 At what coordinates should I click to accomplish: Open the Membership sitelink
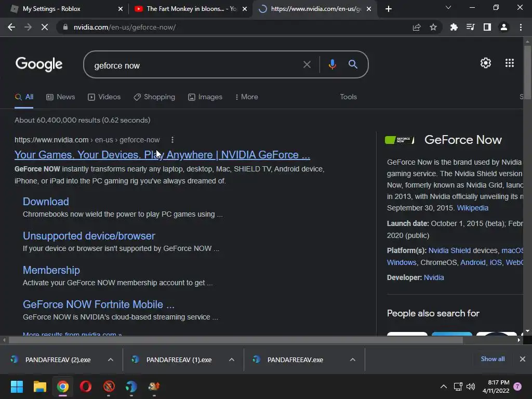pos(51,270)
